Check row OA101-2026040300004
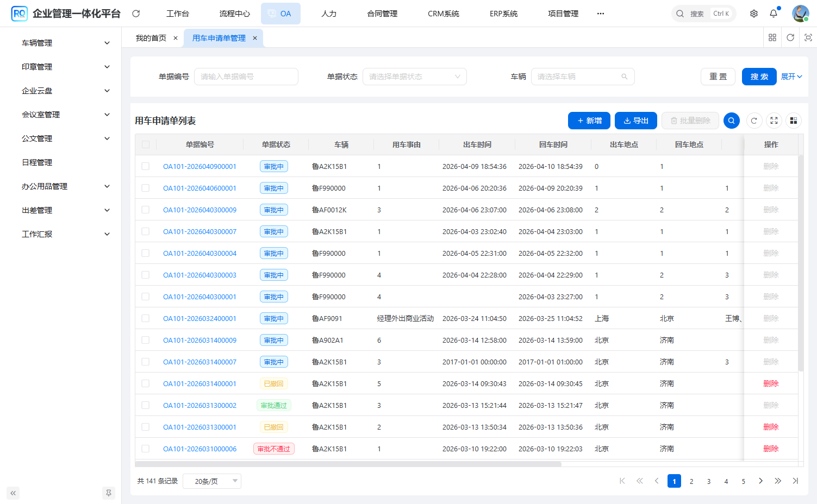Viewport: 817px width, 504px height. coord(146,253)
